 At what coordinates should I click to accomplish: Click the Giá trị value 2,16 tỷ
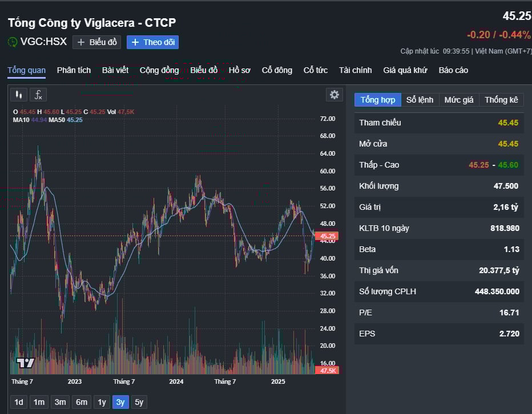(x=506, y=207)
